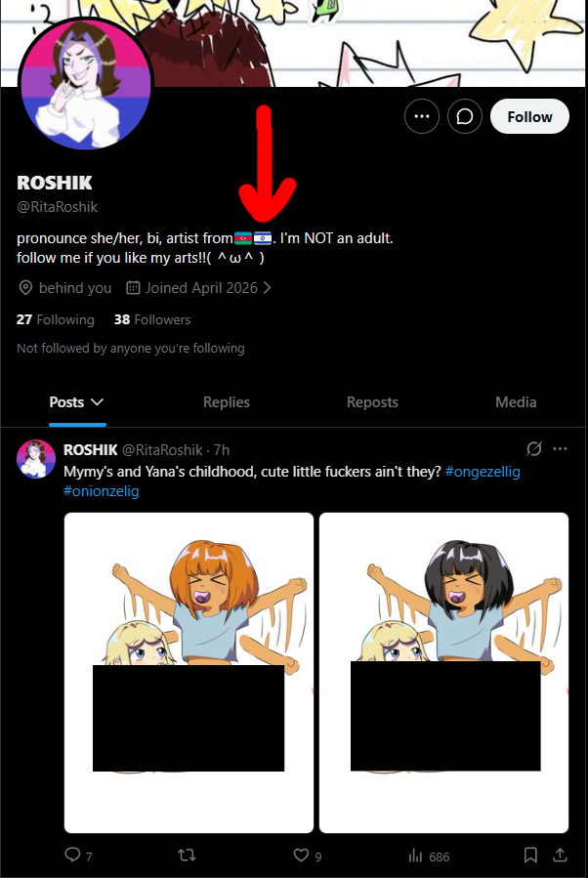Follow the ROSHIK account
The height and width of the screenshot is (878, 588).
point(529,116)
